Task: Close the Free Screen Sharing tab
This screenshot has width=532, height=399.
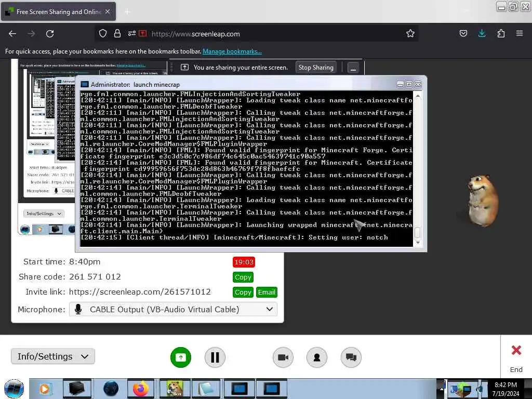Action: pyautogui.click(x=107, y=11)
